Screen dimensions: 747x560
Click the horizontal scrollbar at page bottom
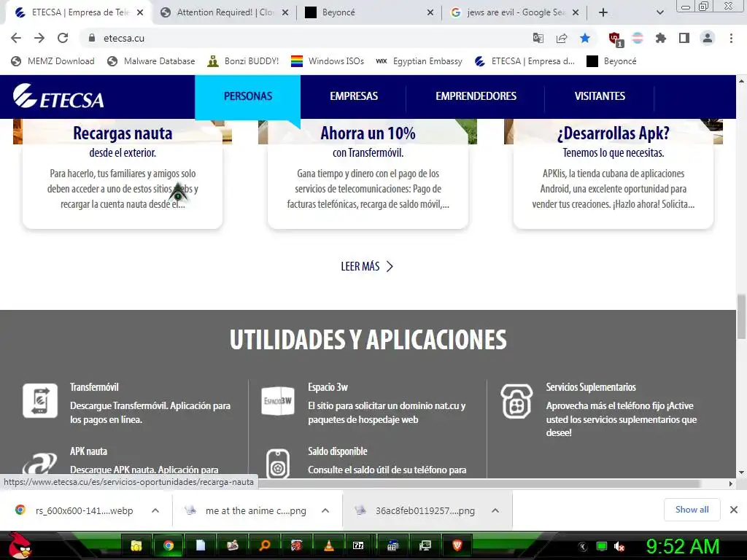pos(479,483)
